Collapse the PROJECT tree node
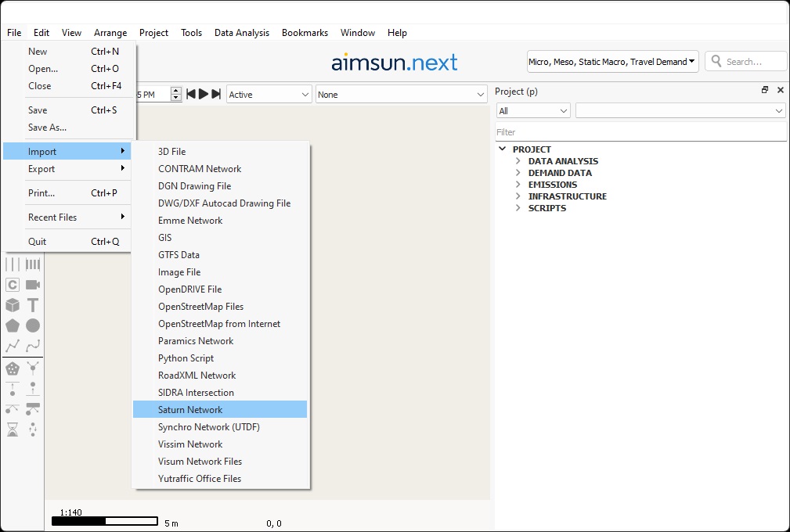Screen dimensions: 790x532 tap(503, 149)
